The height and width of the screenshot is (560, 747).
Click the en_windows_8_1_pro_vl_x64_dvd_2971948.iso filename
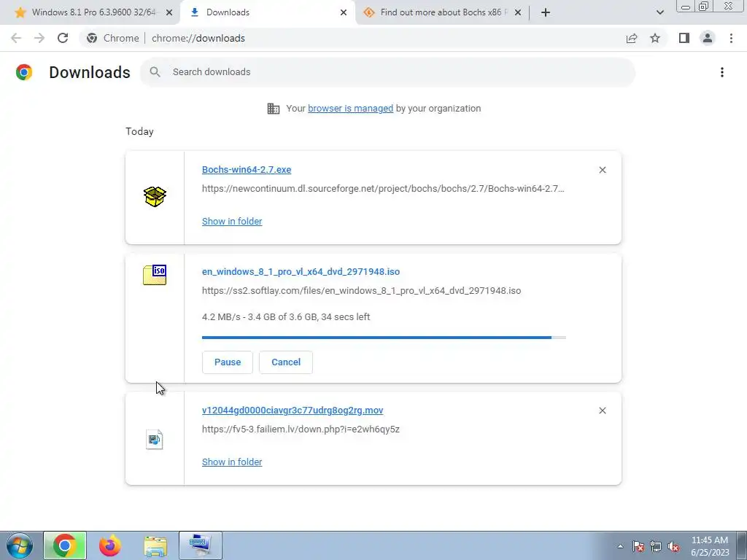tap(301, 272)
